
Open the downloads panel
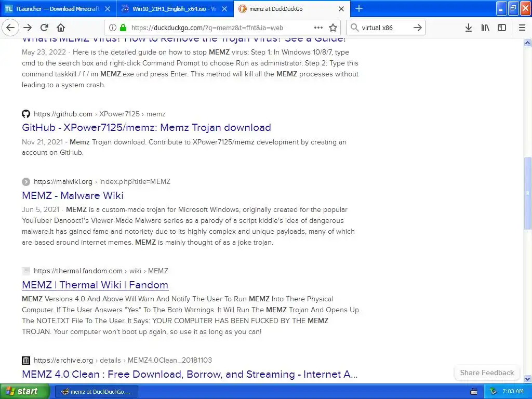[x=469, y=28]
